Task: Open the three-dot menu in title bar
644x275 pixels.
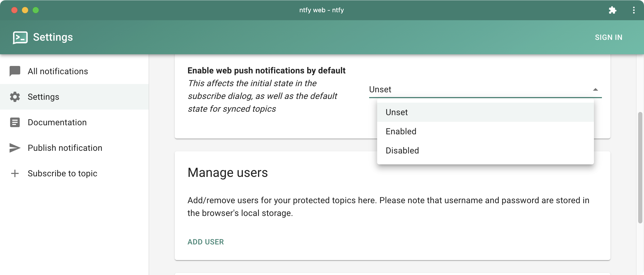Action: 634,10
